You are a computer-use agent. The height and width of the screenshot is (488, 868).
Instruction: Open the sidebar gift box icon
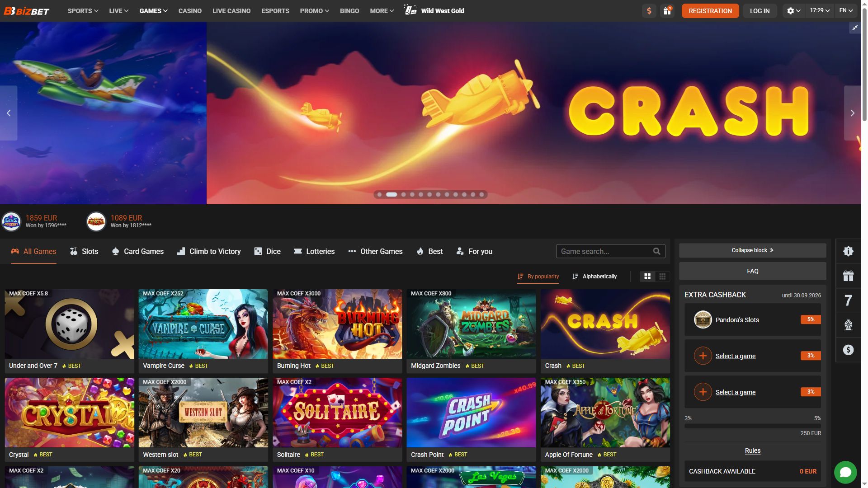[848, 276]
